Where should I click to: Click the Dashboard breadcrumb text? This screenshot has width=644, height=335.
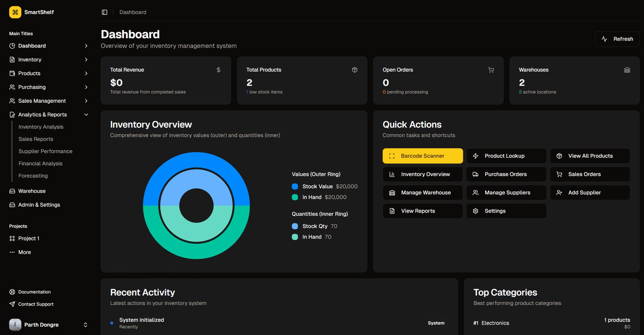[x=133, y=12]
